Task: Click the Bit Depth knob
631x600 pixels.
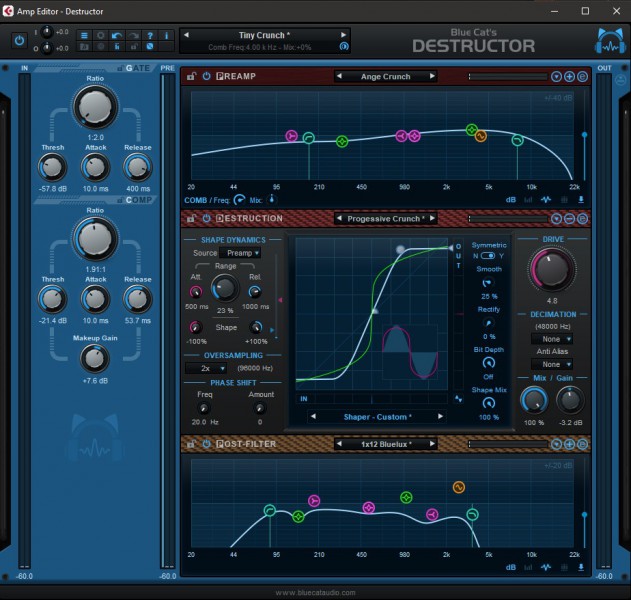Action: pos(489,363)
